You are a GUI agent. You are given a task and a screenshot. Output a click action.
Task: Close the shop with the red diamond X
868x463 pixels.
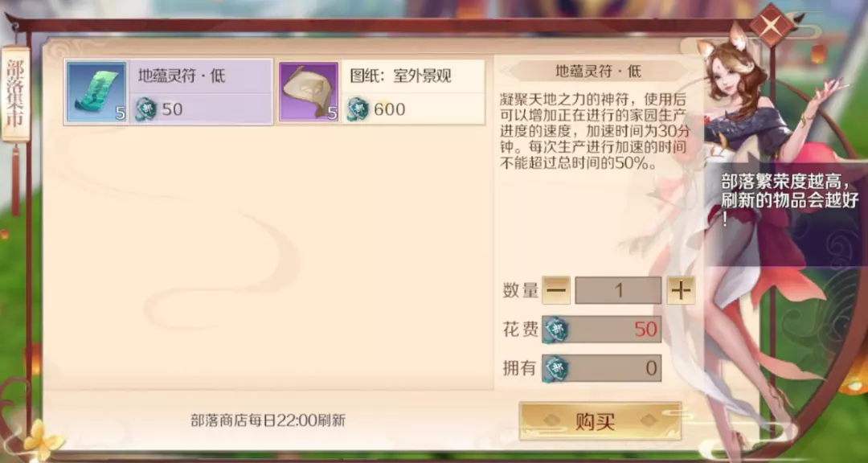click(x=771, y=25)
